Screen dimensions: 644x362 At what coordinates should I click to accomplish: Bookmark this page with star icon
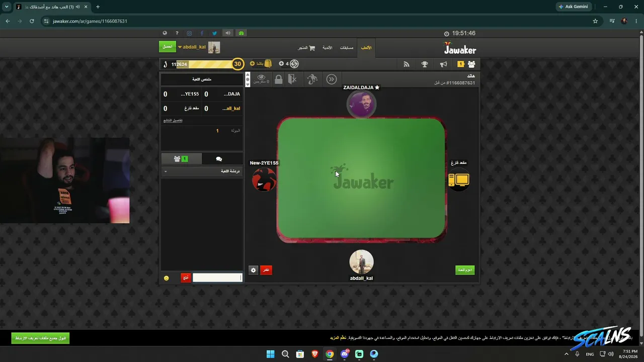click(x=595, y=21)
